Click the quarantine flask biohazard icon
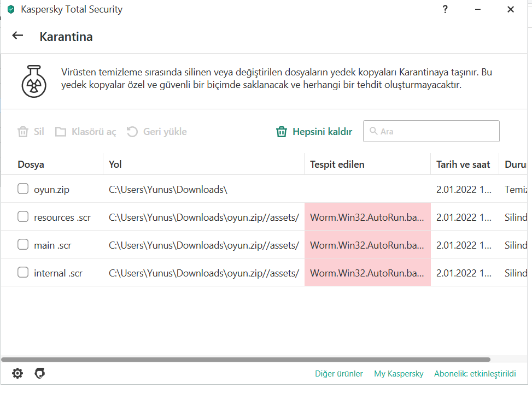Viewport: 532px width, 400px height. click(34, 81)
